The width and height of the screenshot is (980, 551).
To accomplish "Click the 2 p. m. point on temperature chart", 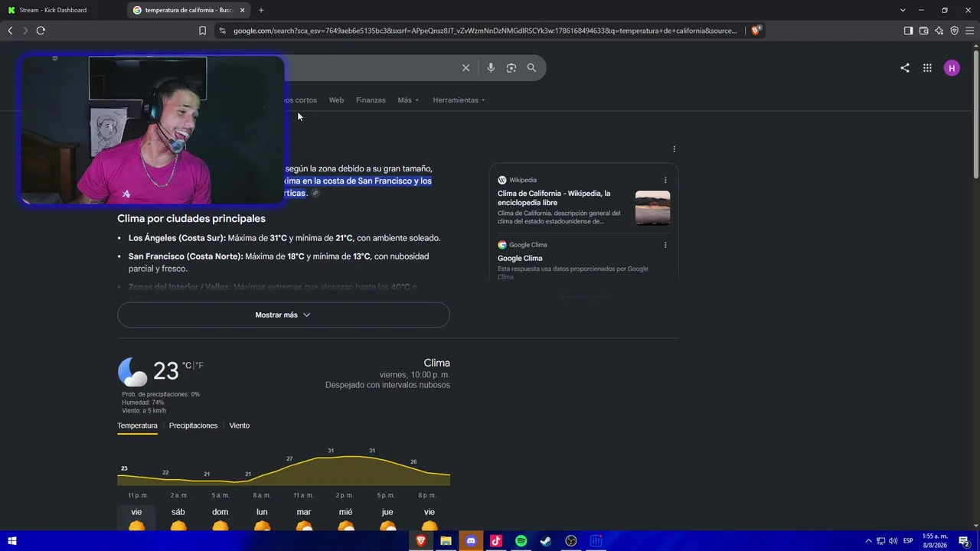I will coord(345,457).
